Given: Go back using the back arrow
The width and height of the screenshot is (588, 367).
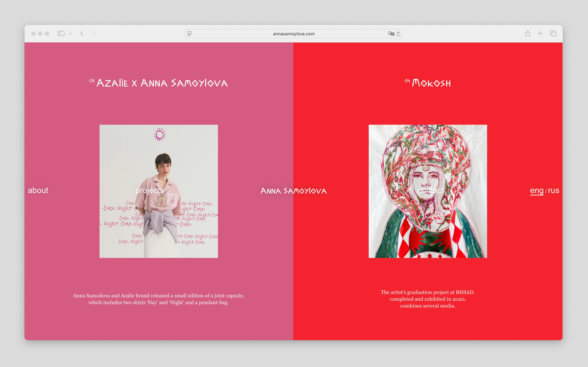Looking at the screenshot, I should tap(82, 34).
